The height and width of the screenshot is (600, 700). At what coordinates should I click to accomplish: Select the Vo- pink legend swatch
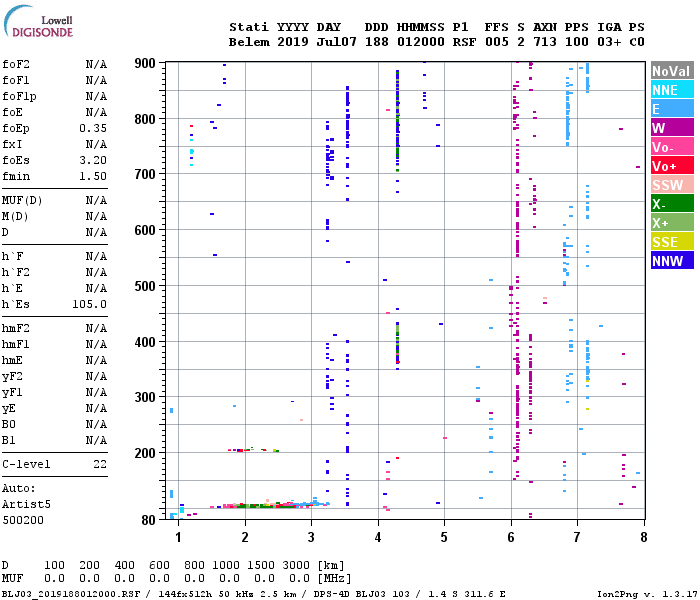(672, 147)
